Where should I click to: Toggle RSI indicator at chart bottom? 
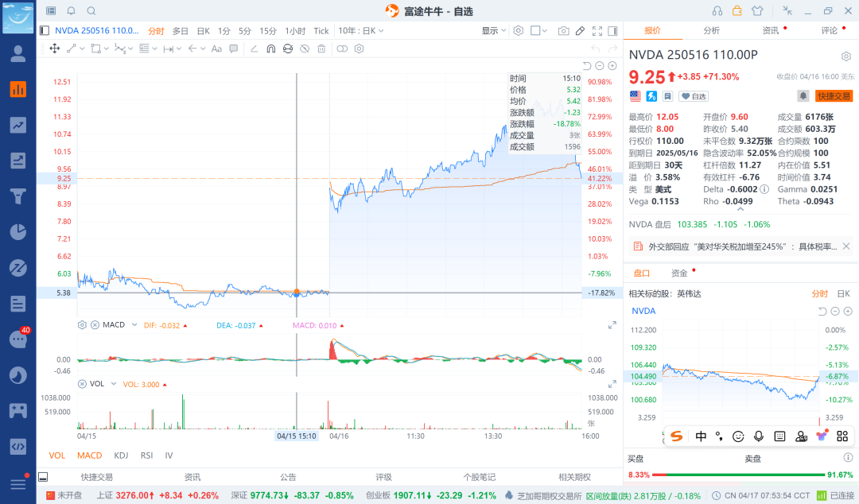[147, 456]
